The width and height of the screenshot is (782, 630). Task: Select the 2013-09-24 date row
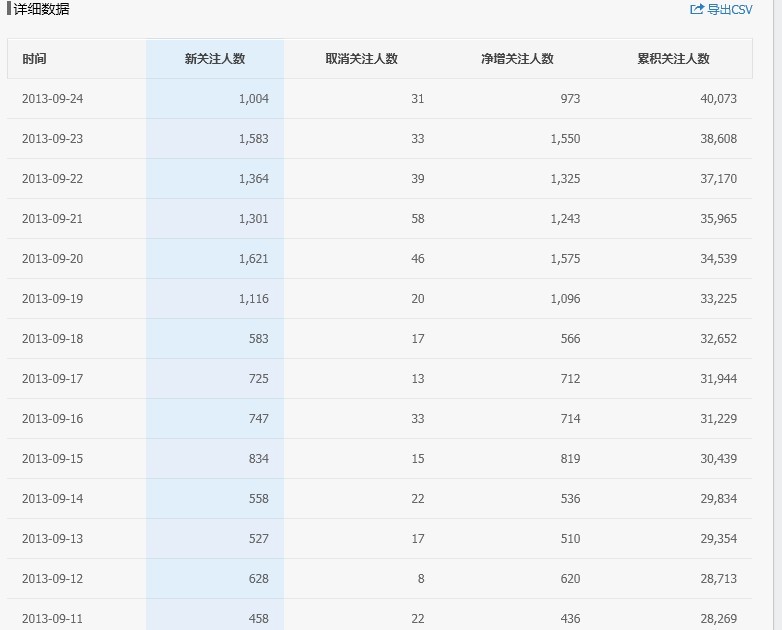tap(52, 99)
